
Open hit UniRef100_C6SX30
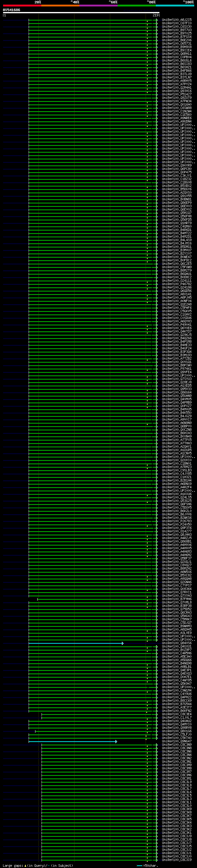click(177, 26)
